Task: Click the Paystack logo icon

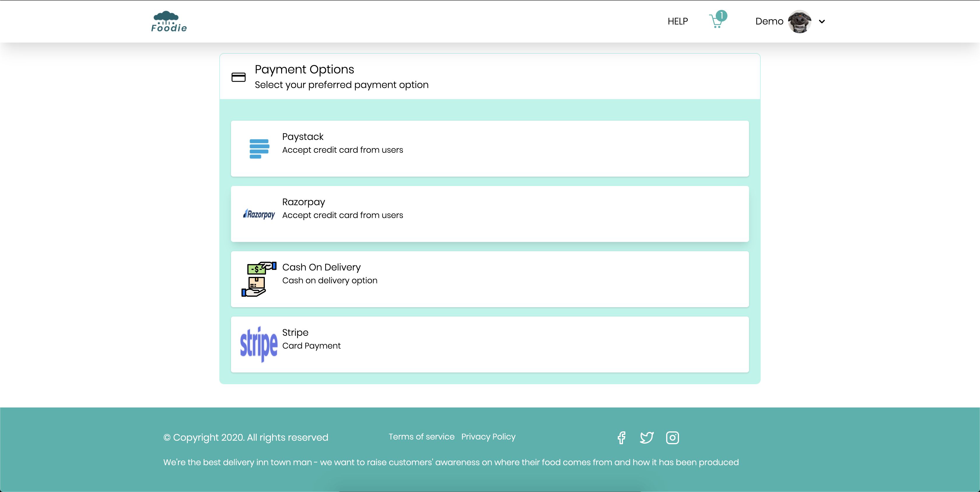Action: pos(259,149)
